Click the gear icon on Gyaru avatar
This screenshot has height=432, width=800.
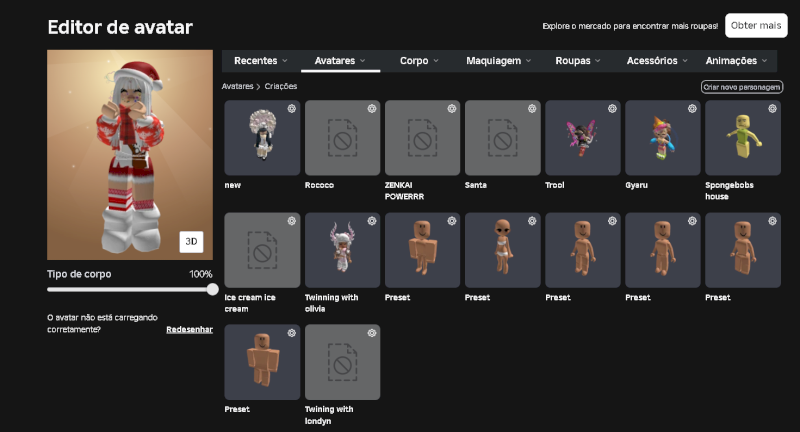tap(692, 109)
